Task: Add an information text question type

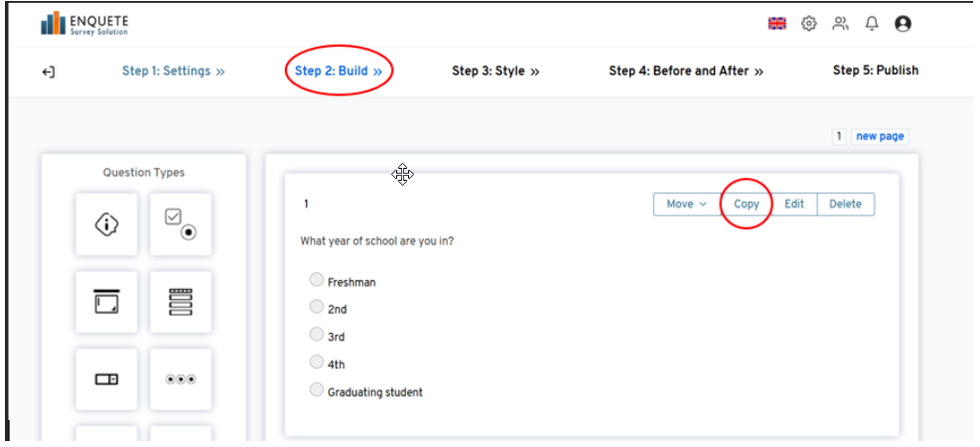Action: coord(106,224)
